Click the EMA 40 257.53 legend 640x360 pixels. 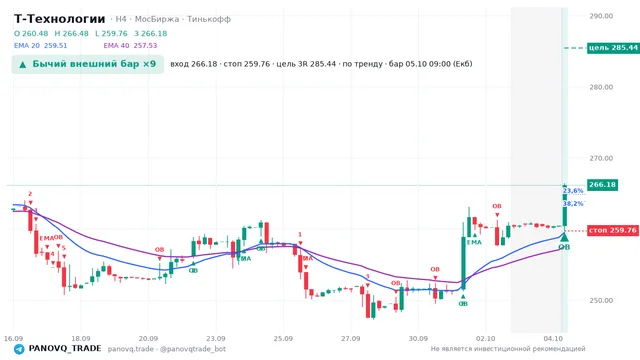(x=130, y=45)
